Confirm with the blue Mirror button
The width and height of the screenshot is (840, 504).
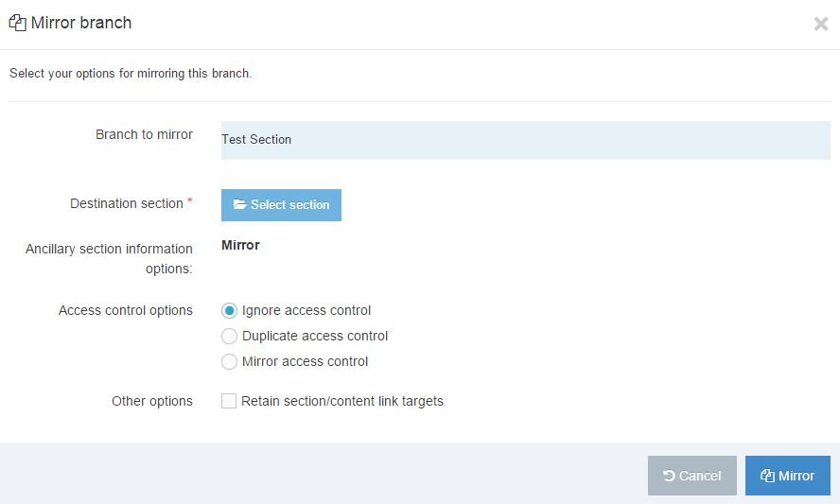pos(787,476)
